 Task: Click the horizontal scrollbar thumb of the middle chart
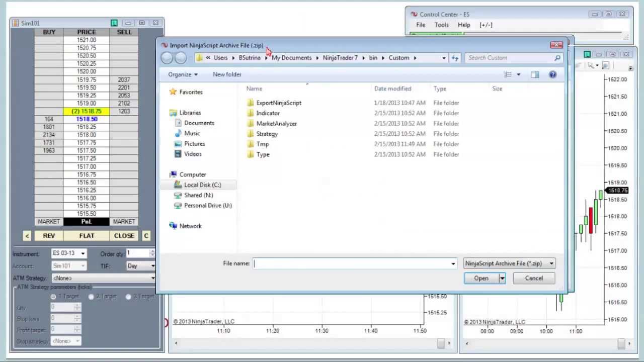coord(441,343)
